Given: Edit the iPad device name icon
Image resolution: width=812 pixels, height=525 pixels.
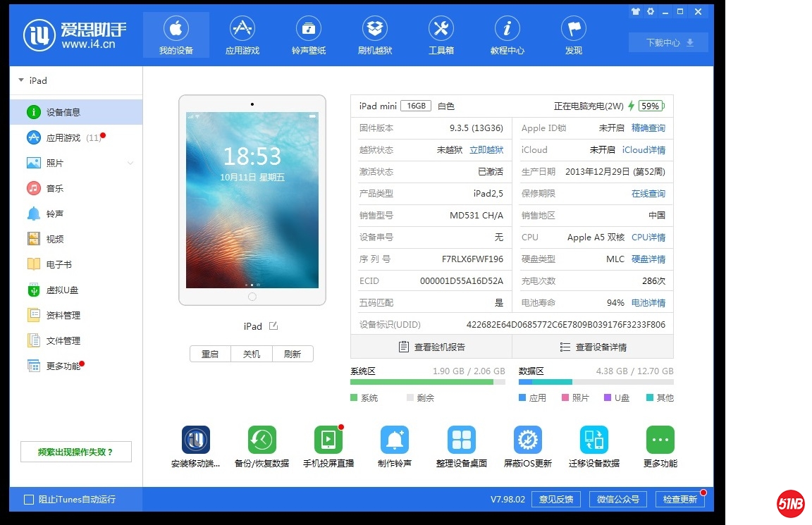Looking at the screenshot, I should (x=273, y=326).
